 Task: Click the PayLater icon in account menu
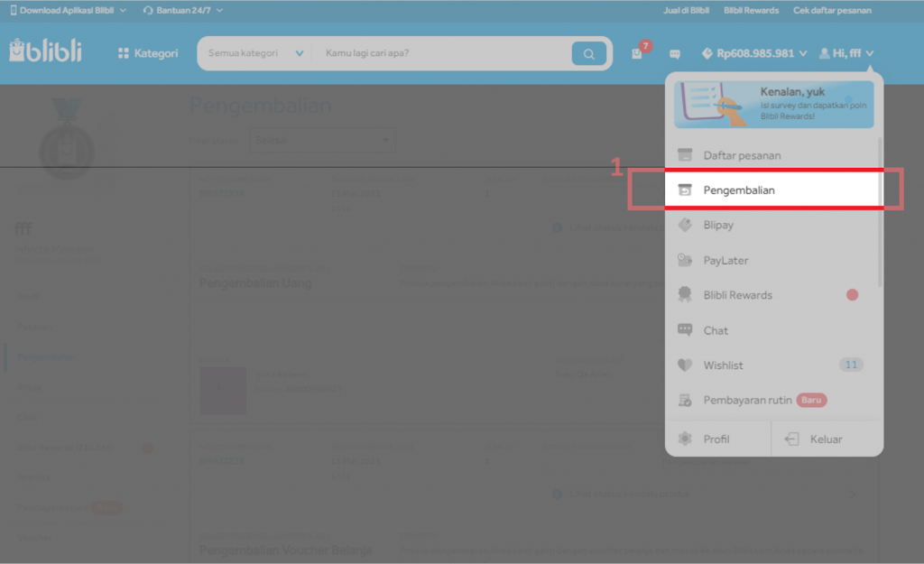(x=685, y=260)
